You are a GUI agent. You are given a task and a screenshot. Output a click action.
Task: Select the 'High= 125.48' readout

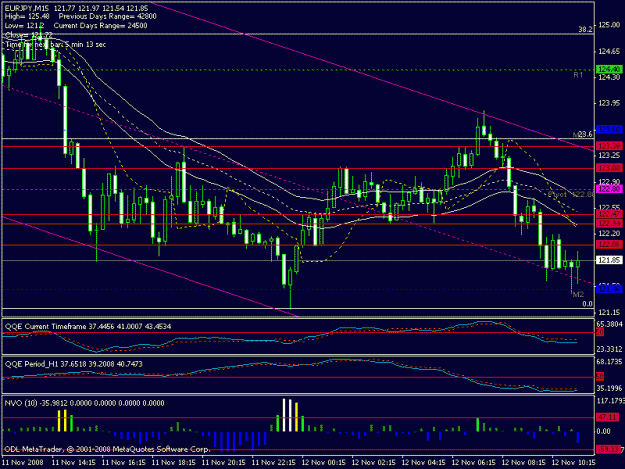27,17
